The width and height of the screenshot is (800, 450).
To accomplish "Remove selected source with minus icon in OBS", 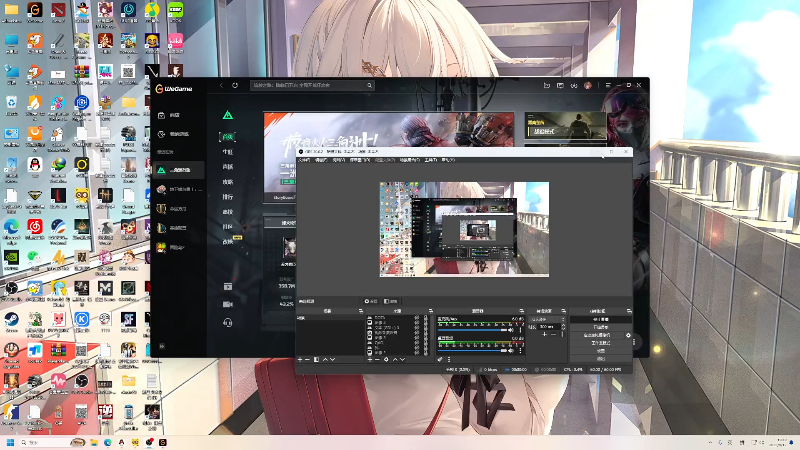I will coord(377,360).
